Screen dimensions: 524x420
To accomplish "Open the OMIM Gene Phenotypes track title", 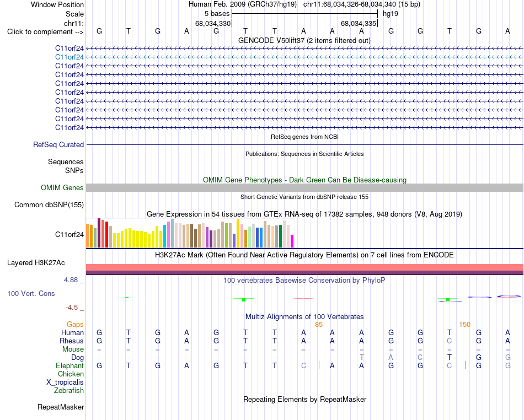I will (x=304, y=180).
